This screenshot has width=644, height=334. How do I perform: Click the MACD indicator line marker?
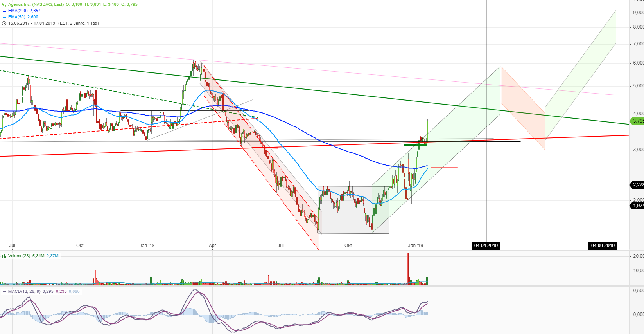(x=4, y=292)
